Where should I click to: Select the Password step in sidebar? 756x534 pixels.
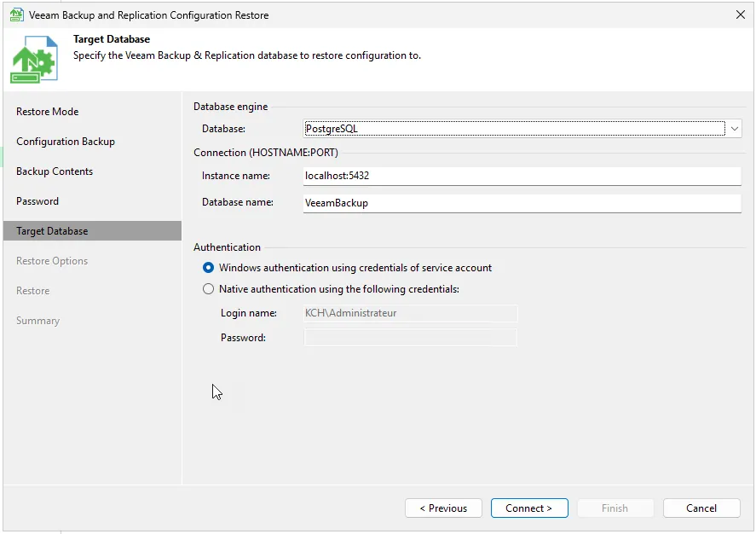point(38,201)
